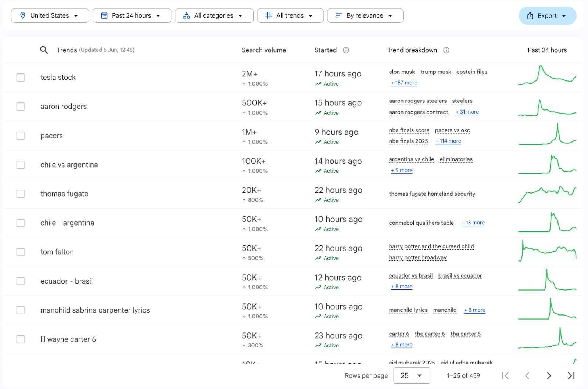588x389 pixels.
Task: Click the info icon next to Started
Action: [x=346, y=50]
